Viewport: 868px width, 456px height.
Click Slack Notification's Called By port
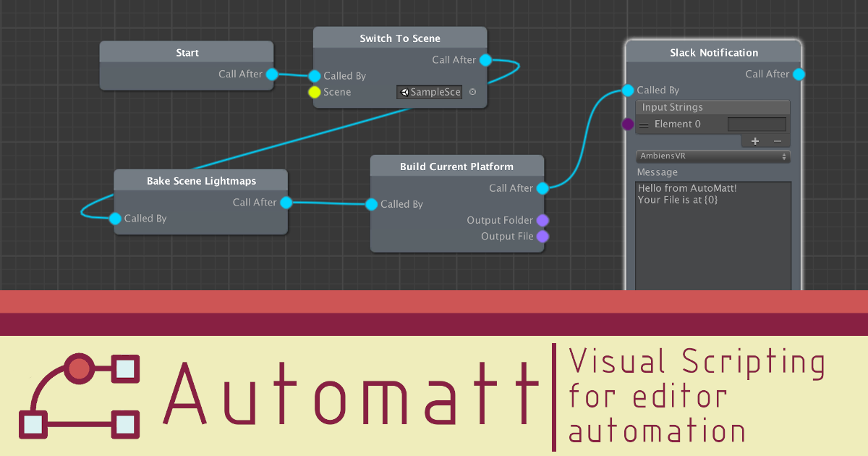click(x=627, y=90)
